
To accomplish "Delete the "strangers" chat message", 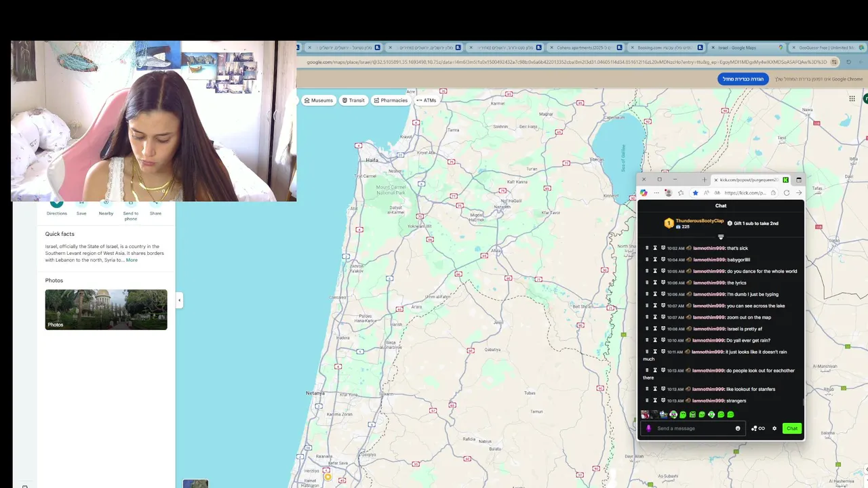I will pyautogui.click(x=647, y=401).
